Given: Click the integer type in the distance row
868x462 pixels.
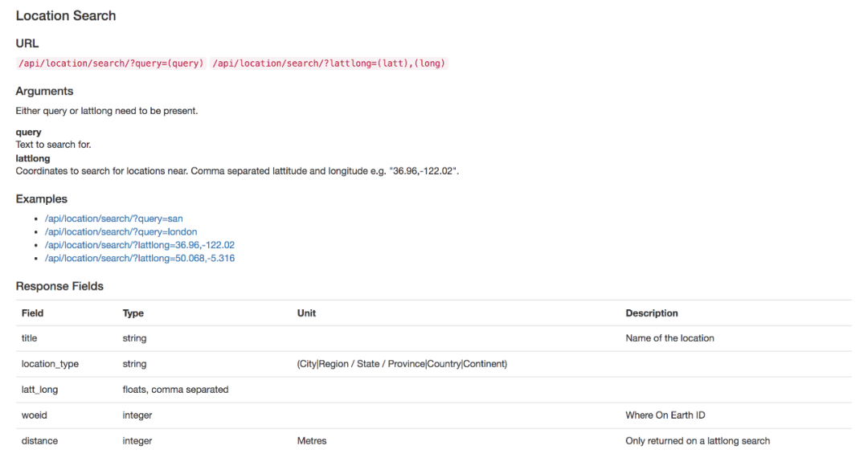Looking at the screenshot, I should point(137,441).
